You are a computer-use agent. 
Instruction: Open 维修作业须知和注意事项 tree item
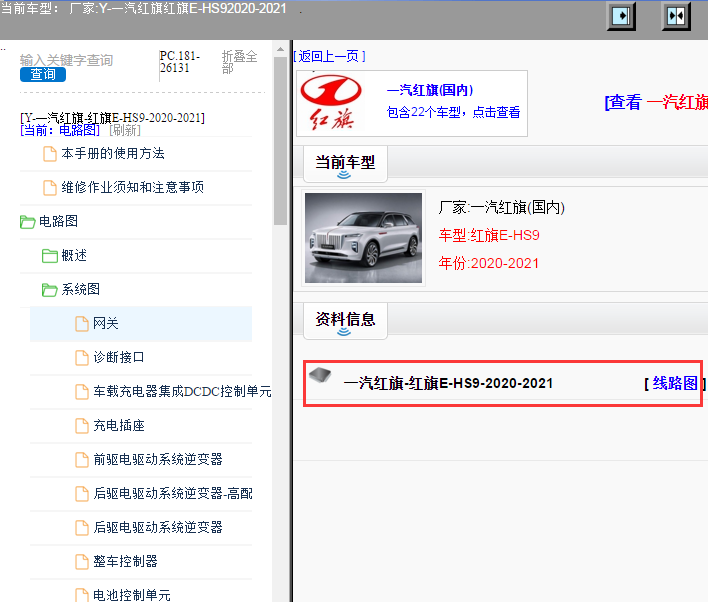tap(133, 187)
